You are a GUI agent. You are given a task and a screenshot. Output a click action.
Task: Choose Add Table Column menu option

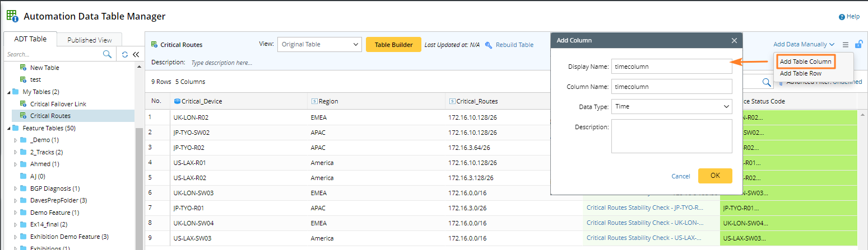tap(805, 62)
